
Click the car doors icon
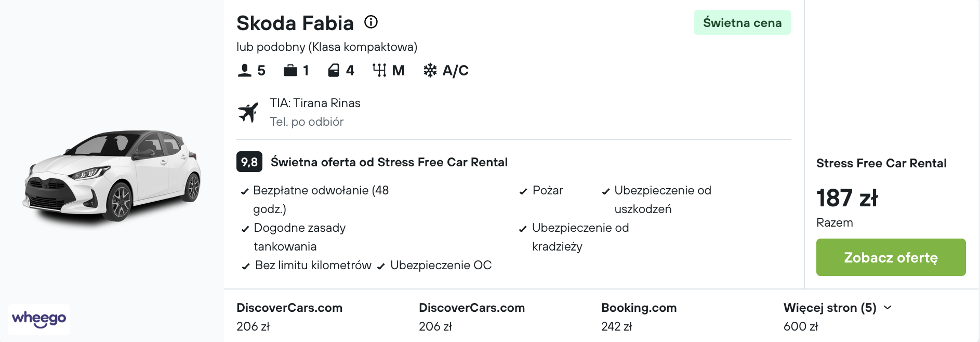(334, 70)
